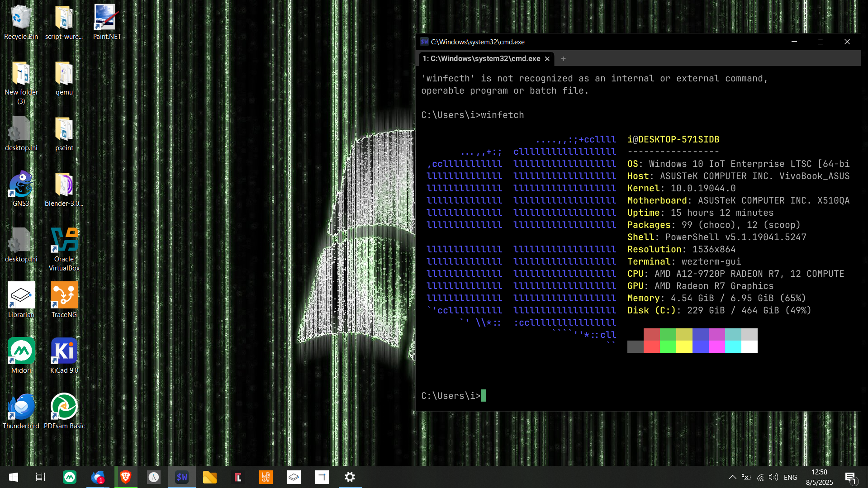Launch Midori from the desktop icon

click(x=21, y=356)
